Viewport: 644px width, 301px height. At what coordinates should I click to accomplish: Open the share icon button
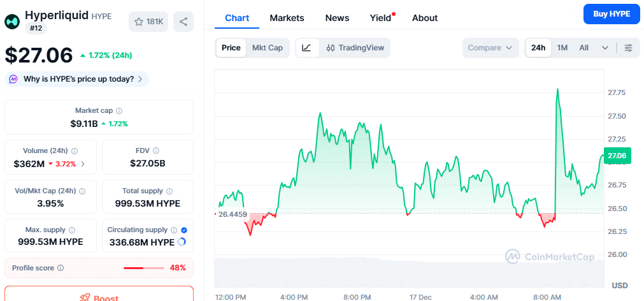pos(183,22)
